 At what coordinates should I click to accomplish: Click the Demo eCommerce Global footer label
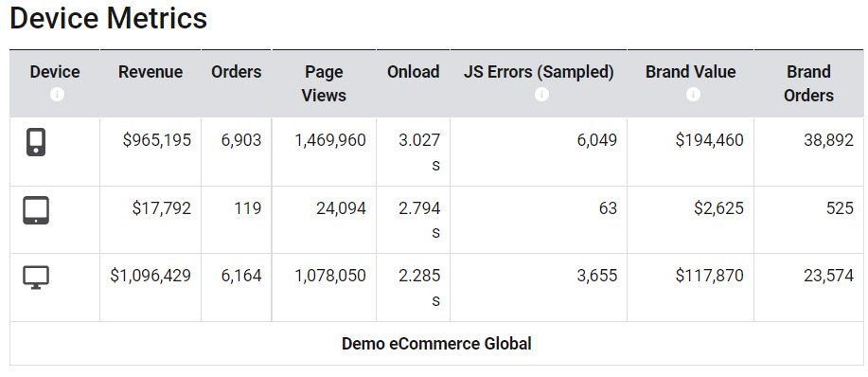(x=436, y=343)
